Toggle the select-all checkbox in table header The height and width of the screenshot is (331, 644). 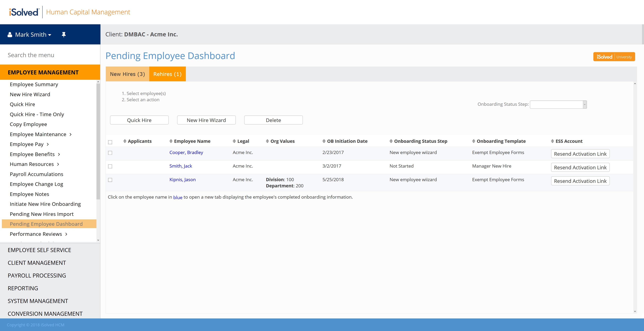(x=110, y=142)
